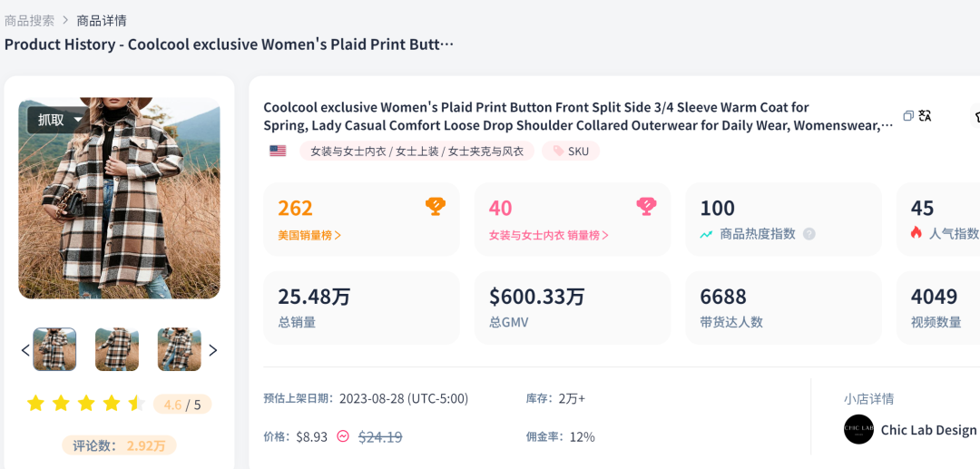
Task: Click the price trend icon beside $8.93
Action: 343,436
